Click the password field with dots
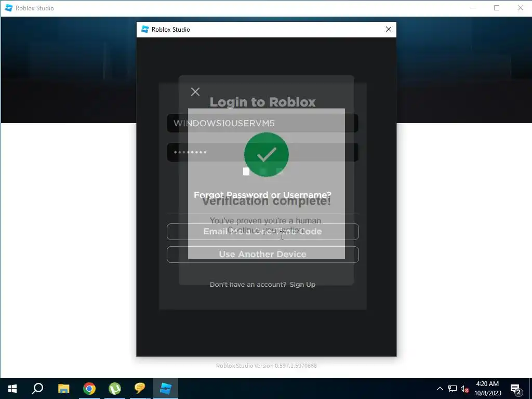 [262, 152]
